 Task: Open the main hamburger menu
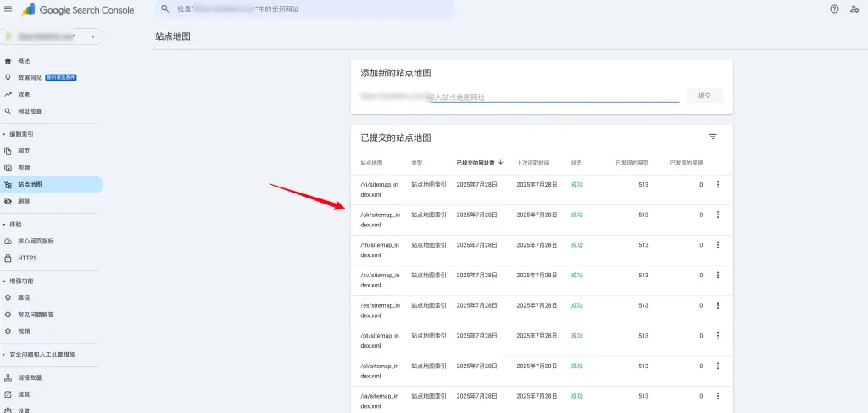tap(8, 8)
